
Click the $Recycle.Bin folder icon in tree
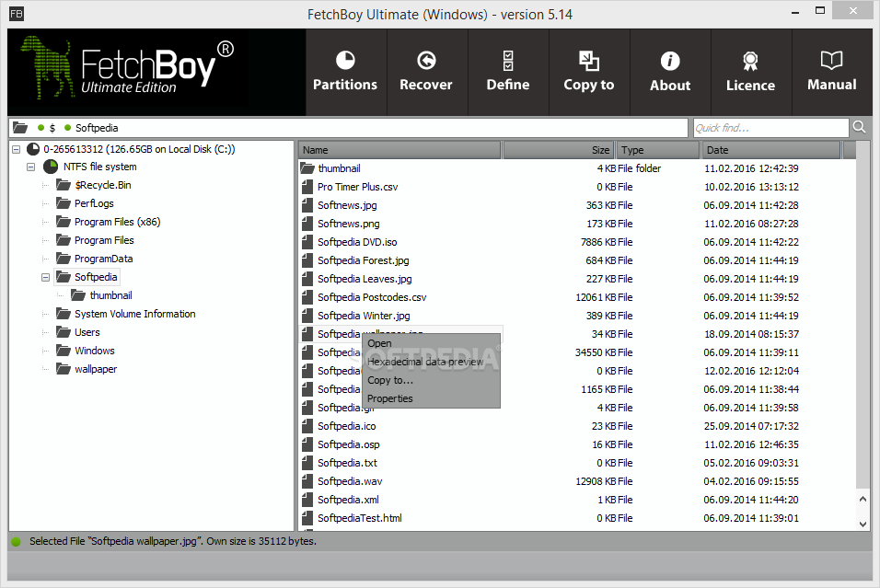(64, 185)
